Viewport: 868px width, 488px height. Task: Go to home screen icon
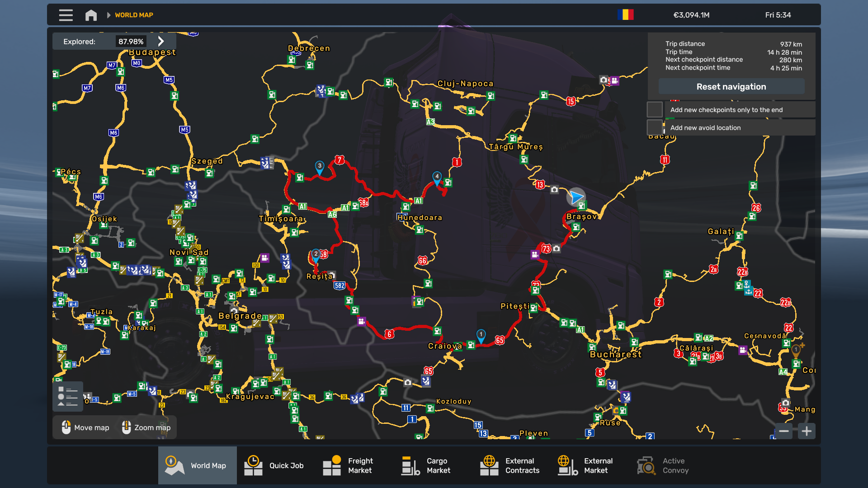[x=91, y=15]
